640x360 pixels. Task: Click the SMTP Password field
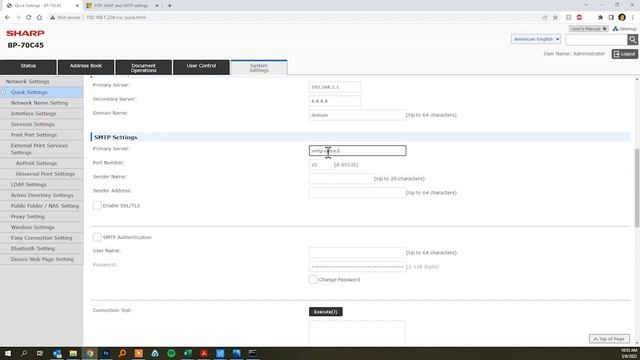click(357, 267)
